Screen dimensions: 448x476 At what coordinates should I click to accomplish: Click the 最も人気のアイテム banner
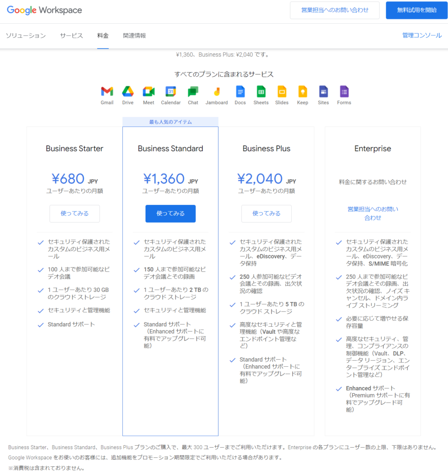coord(170,122)
